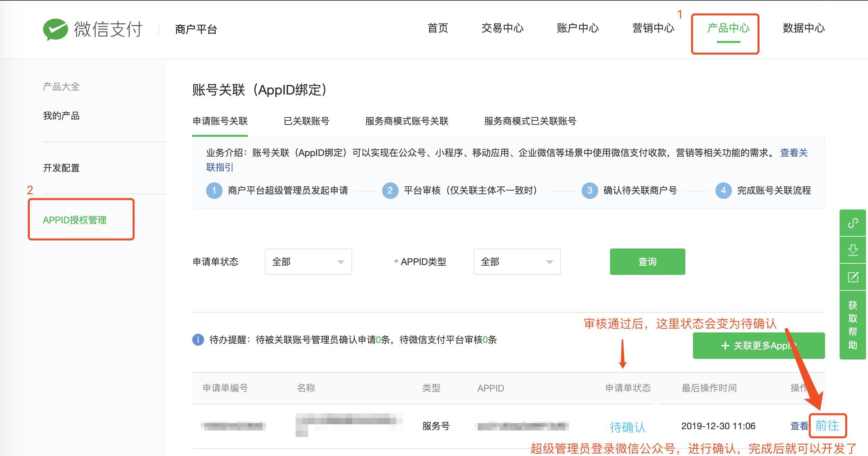
Task: Click step circle 1 in the process flow
Action: pyautogui.click(x=214, y=191)
